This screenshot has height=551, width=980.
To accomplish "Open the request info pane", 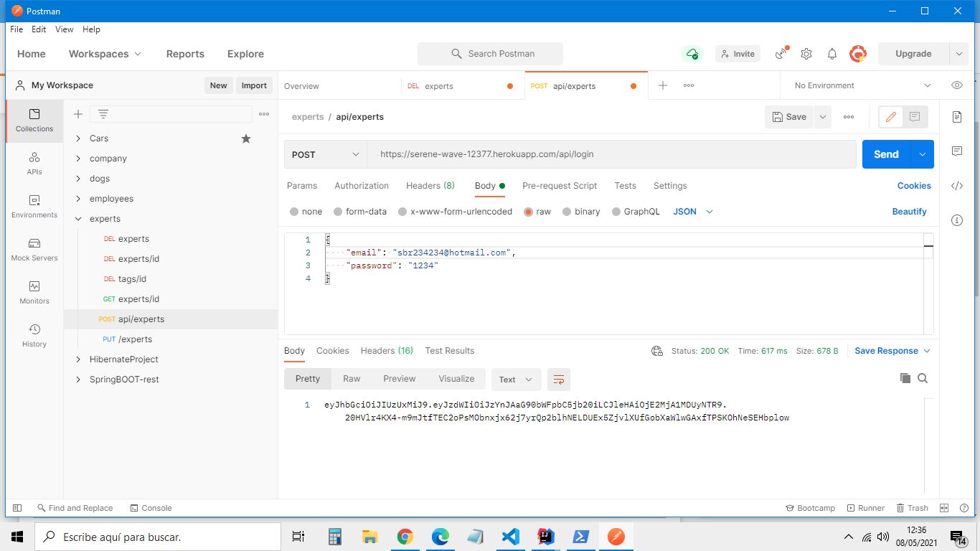I will pyautogui.click(x=957, y=220).
